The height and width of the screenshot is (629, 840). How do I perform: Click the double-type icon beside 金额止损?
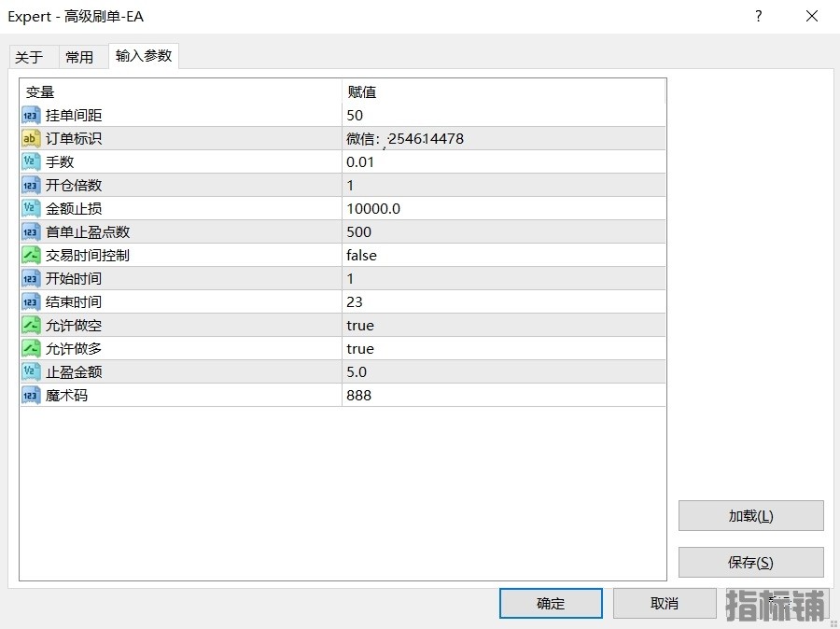(31, 208)
